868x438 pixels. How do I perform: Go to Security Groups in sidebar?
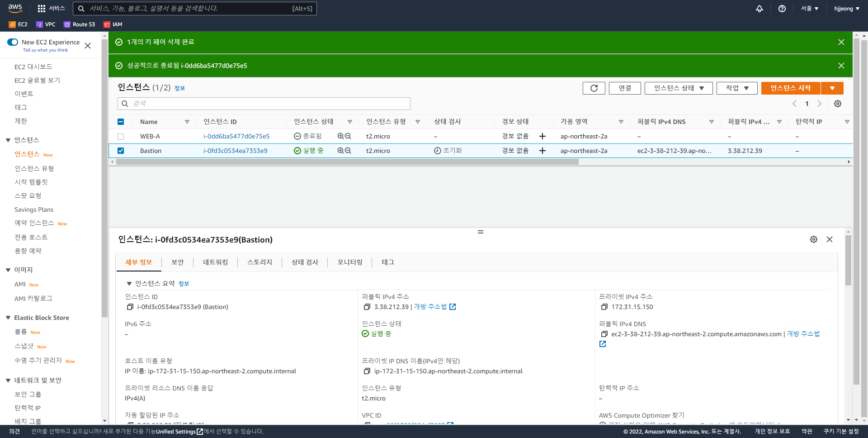click(28, 395)
